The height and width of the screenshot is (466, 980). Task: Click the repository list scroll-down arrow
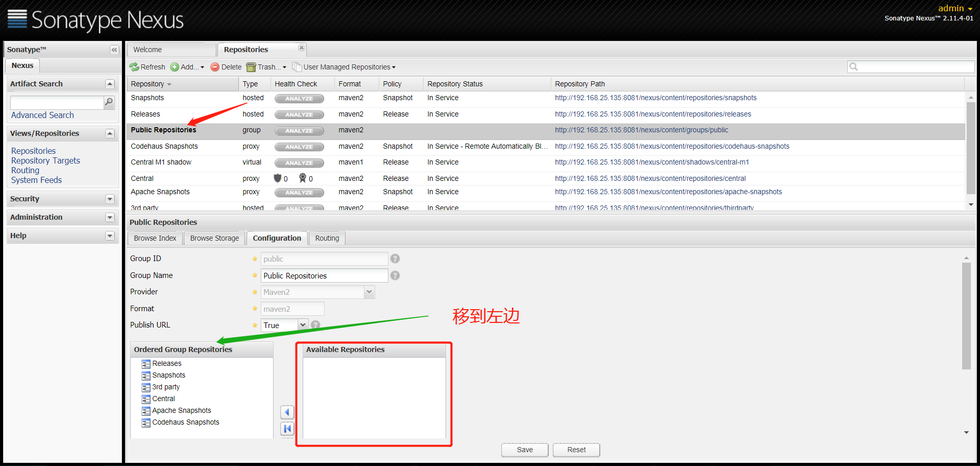(971, 204)
